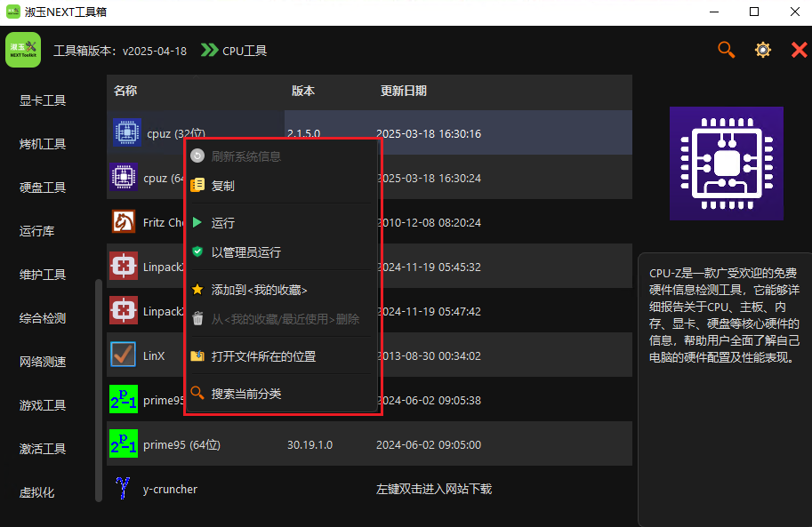Open settings via the gear icon
The image size is (812, 527).
pos(762,51)
